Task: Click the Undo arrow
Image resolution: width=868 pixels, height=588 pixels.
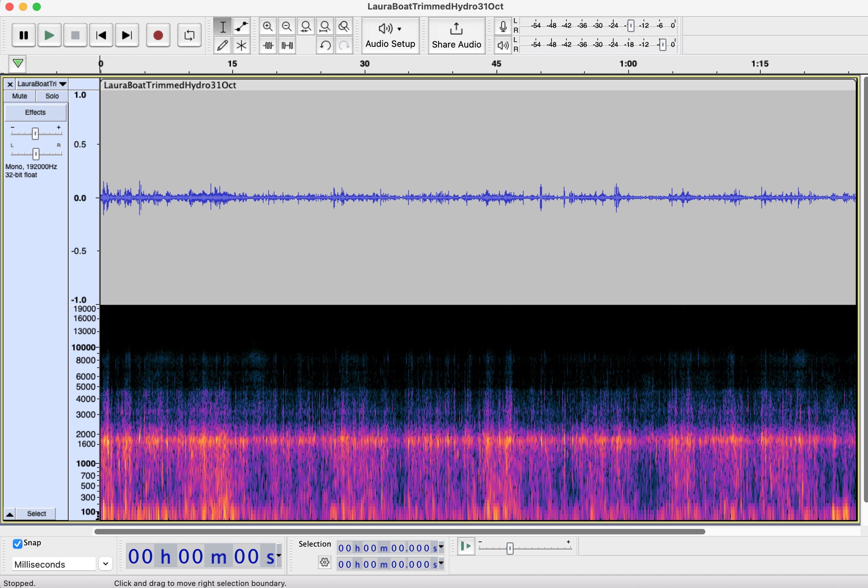Action: tap(325, 45)
